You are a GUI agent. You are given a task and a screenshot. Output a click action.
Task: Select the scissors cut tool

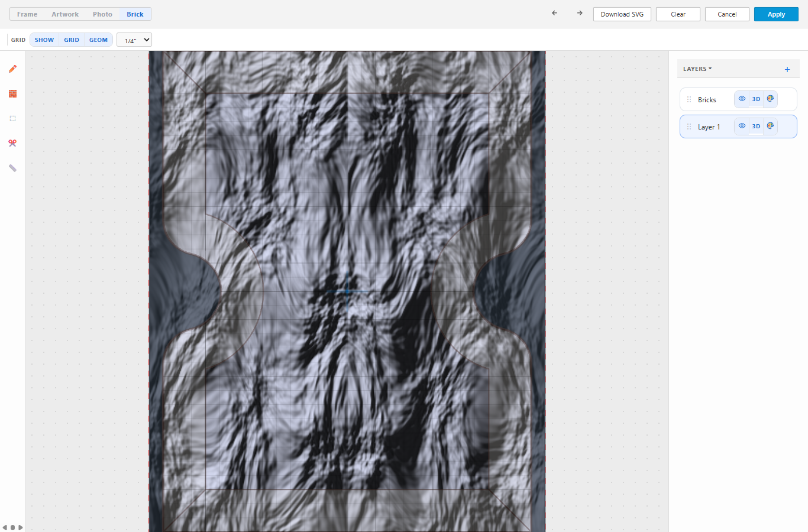tap(12, 144)
